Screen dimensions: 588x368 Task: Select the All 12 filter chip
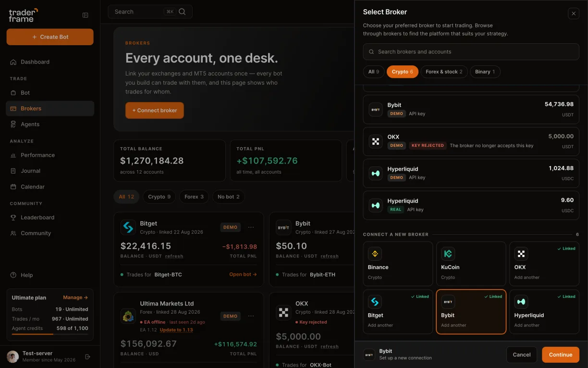point(126,197)
